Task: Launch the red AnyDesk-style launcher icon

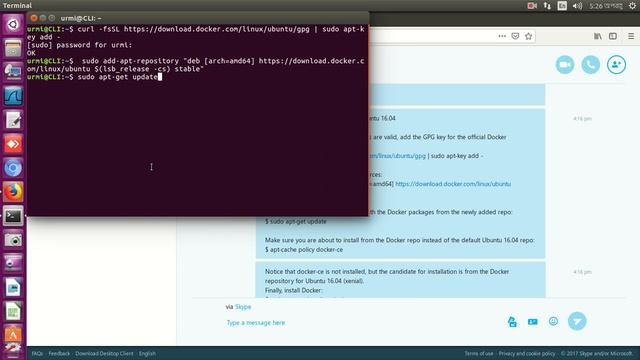Action: point(13,144)
